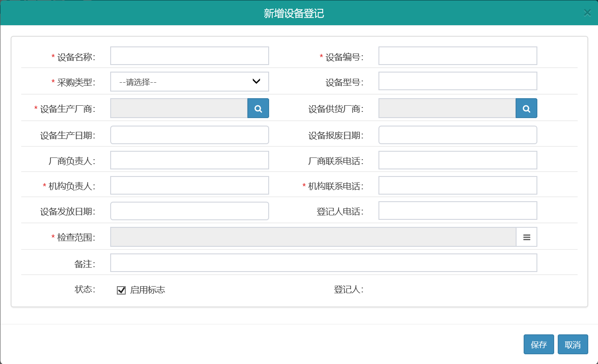Click the 登记人 label

point(349,290)
